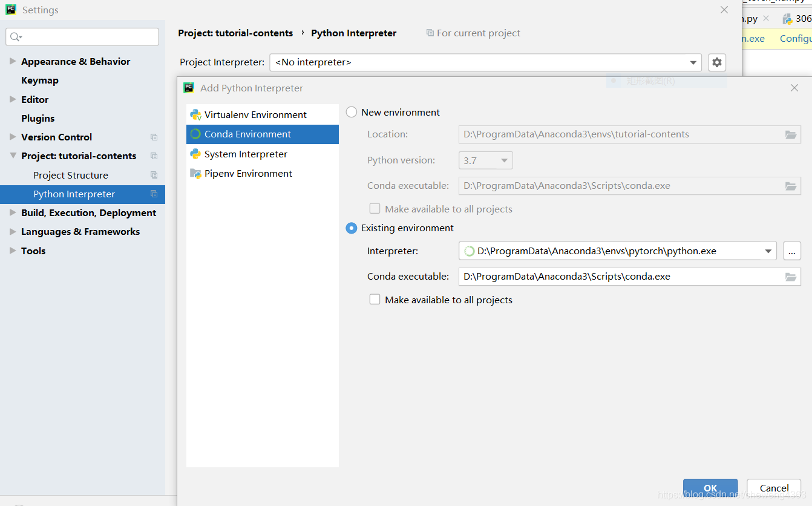Select Python Interpreter settings page

tap(82, 194)
